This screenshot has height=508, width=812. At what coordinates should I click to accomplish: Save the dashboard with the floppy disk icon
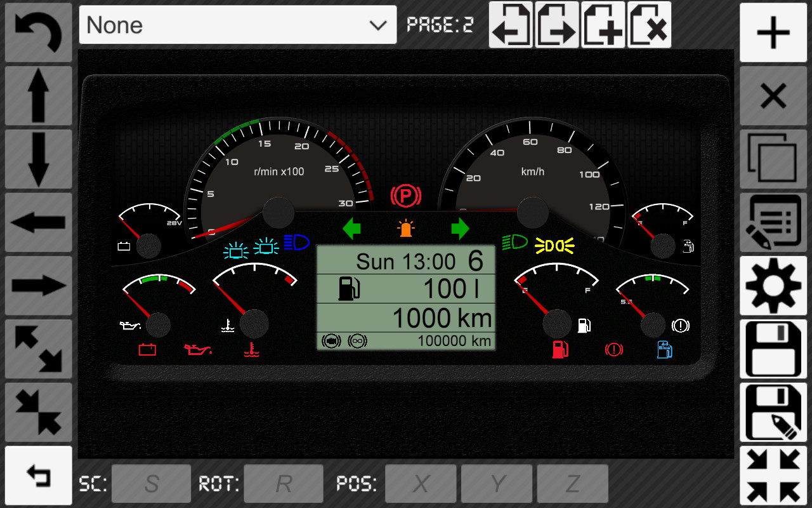point(773,349)
